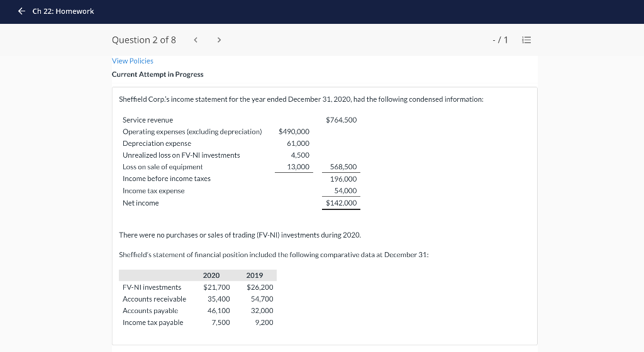644x352 pixels.
Task: Click the $21,700 FV-NI 2020 value
Action: 216,287
